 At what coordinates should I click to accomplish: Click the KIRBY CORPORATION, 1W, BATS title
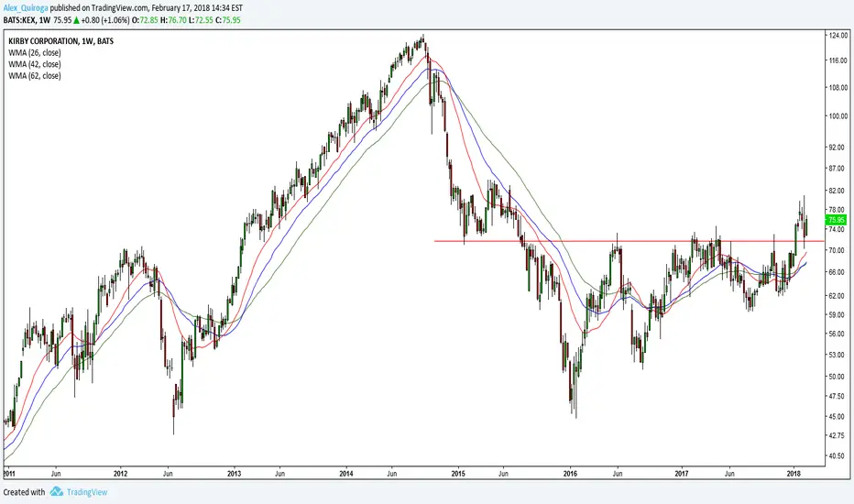click(61, 41)
